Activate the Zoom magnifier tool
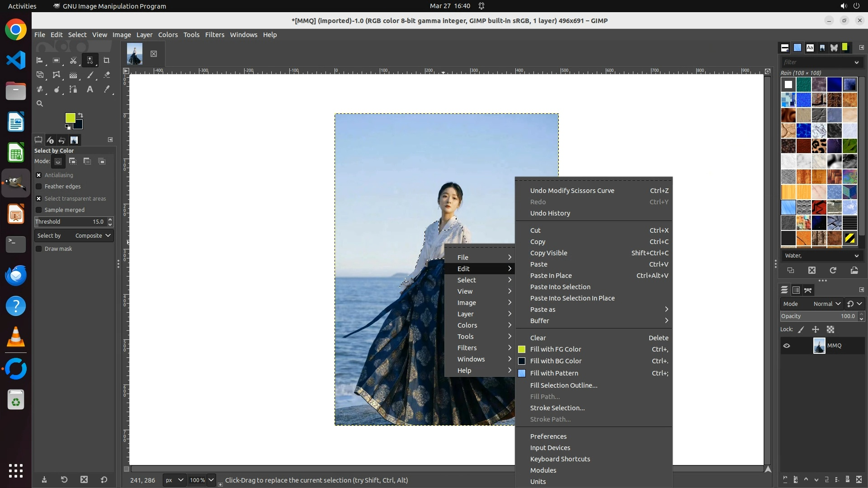This screenshot has width=868, height=488. (40, 103)
